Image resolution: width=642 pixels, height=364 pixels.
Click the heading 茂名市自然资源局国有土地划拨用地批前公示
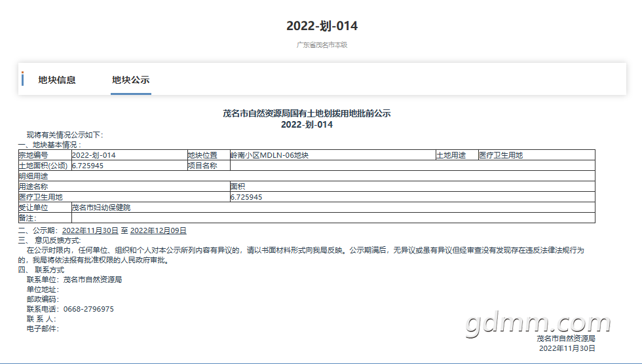(307, 113)
